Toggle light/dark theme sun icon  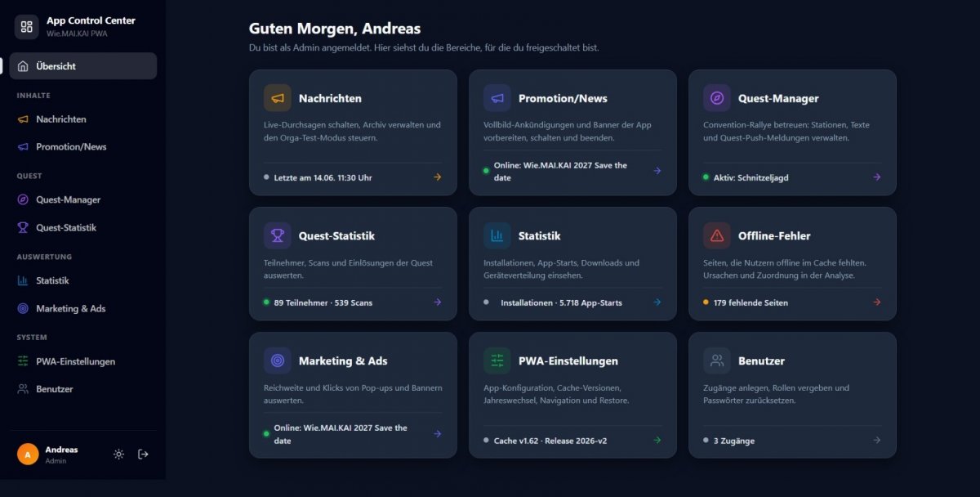119,454
